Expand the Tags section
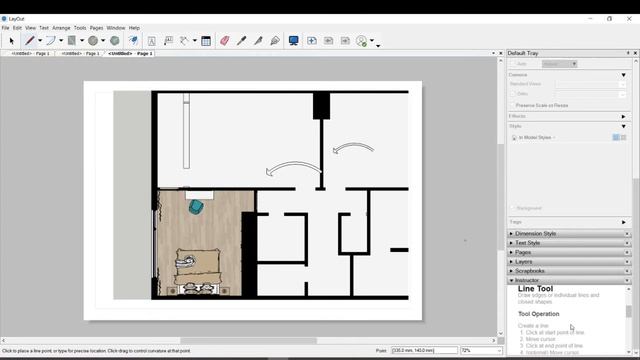 pyautogui.click(x=623, y=222)
